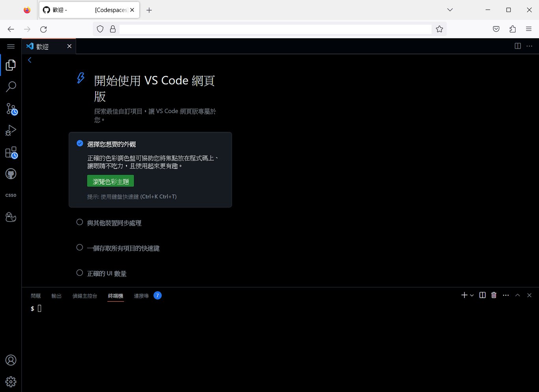Bookmark this page with the star
Viewport: 539px width, 392px height.
(x=440, y=29)
